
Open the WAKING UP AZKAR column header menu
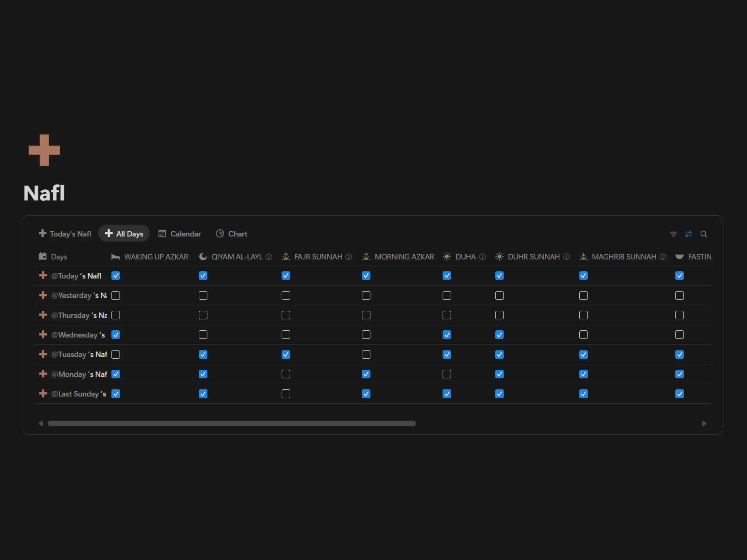(x=156, y=257)
